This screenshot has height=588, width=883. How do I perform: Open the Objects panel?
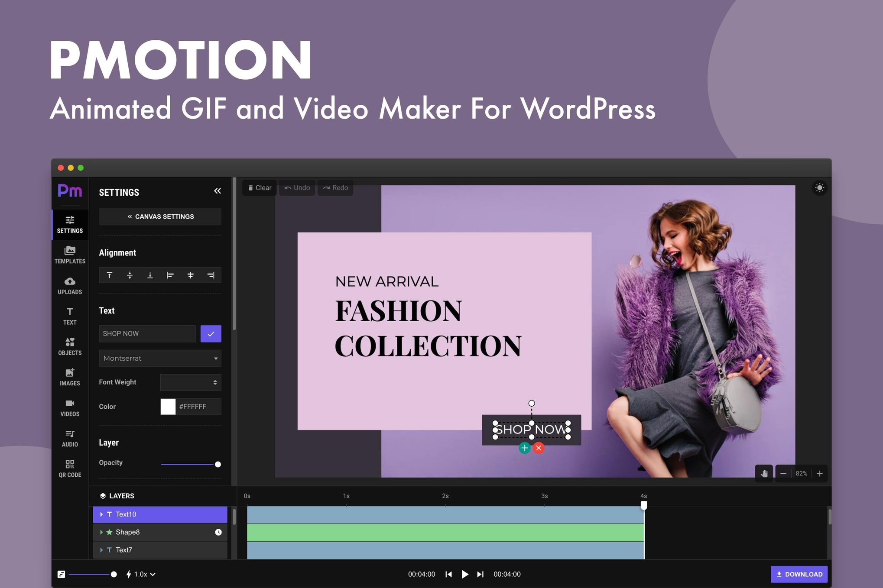(x=69, y=346)
